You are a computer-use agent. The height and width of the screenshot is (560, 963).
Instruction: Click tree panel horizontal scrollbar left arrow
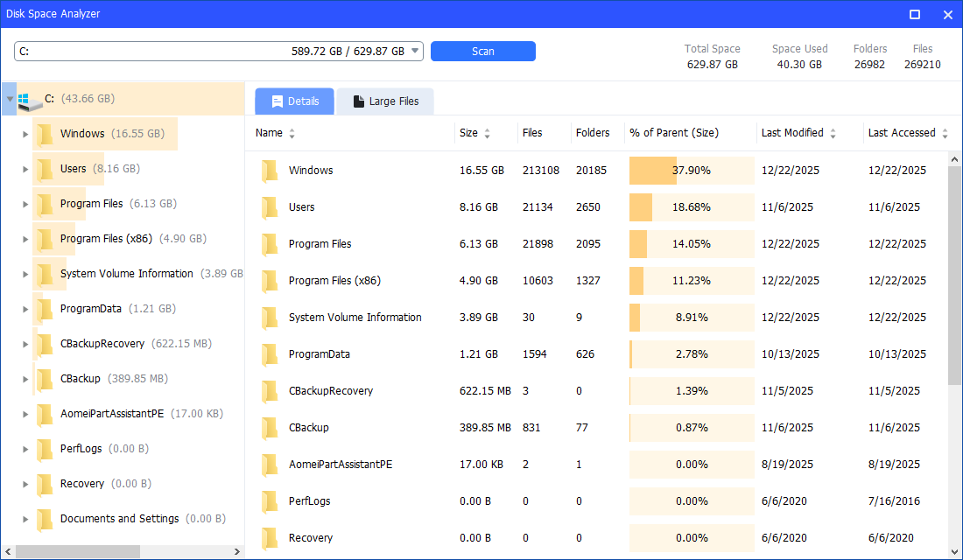(x=8, y=551)
